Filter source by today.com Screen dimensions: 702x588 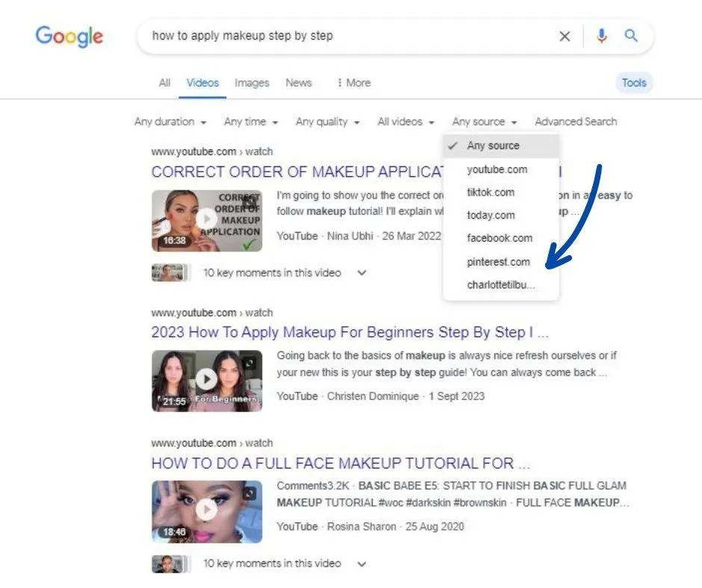click(501, 215)
